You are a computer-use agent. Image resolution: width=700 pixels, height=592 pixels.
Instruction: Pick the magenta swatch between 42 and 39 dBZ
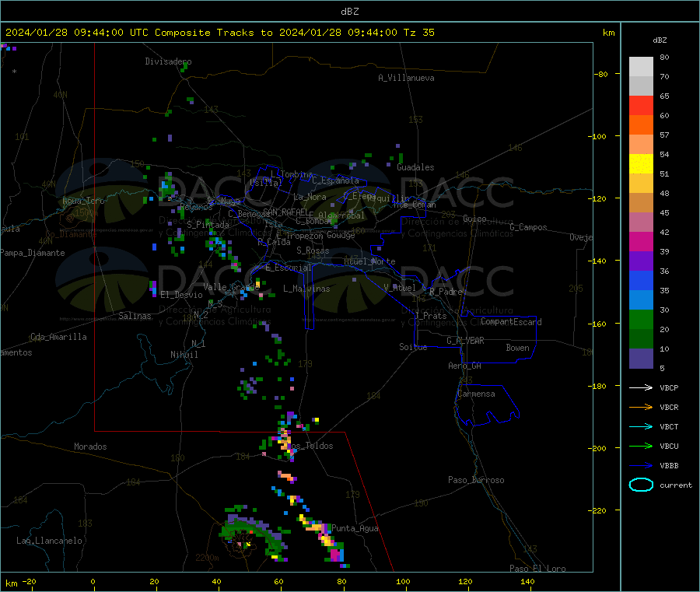pos(641,241)
